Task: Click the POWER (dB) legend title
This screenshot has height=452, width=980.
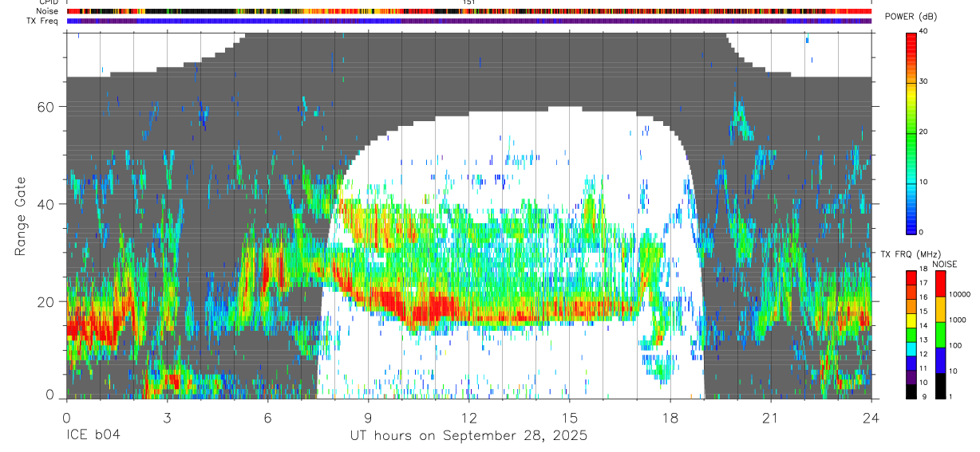Action: point(911,17)
